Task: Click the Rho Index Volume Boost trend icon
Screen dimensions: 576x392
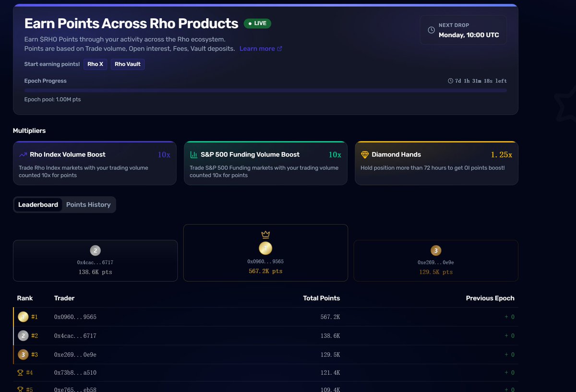Action: (23, 154)
